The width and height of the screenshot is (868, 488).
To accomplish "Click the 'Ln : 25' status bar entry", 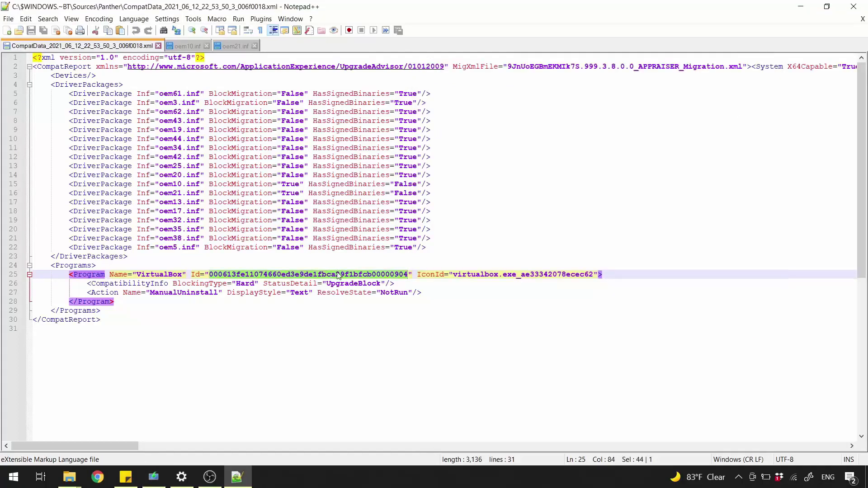I will click(576, 460).
